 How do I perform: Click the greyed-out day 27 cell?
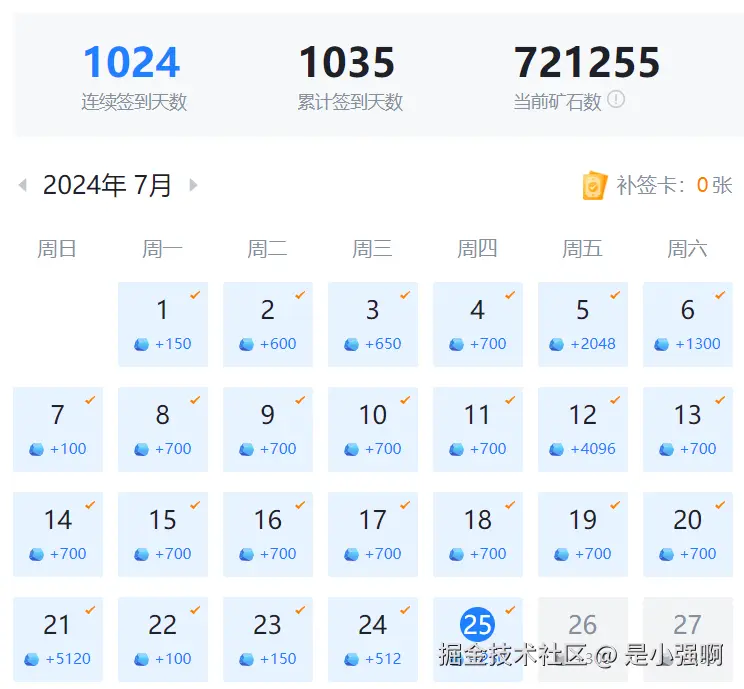coord(687,626)
